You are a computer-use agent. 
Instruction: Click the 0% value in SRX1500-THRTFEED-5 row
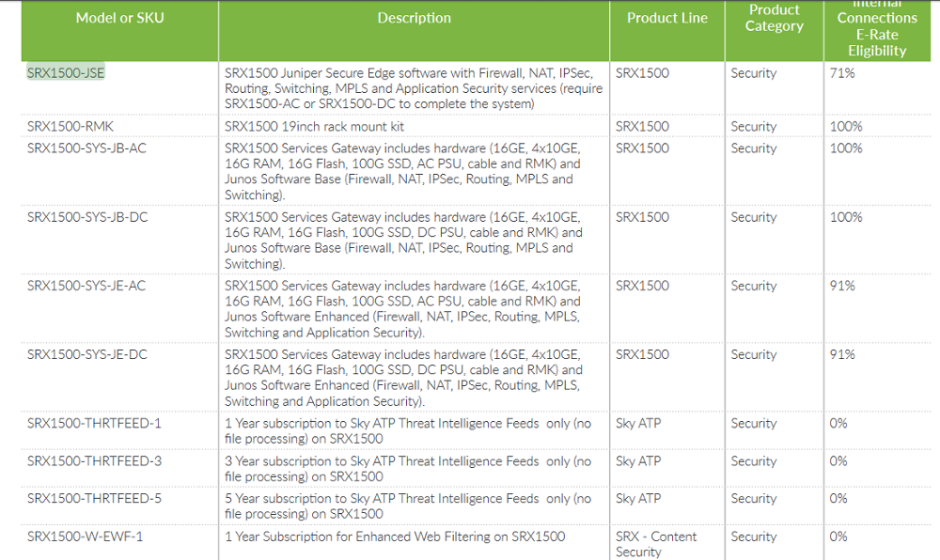[x=838, y=498]
